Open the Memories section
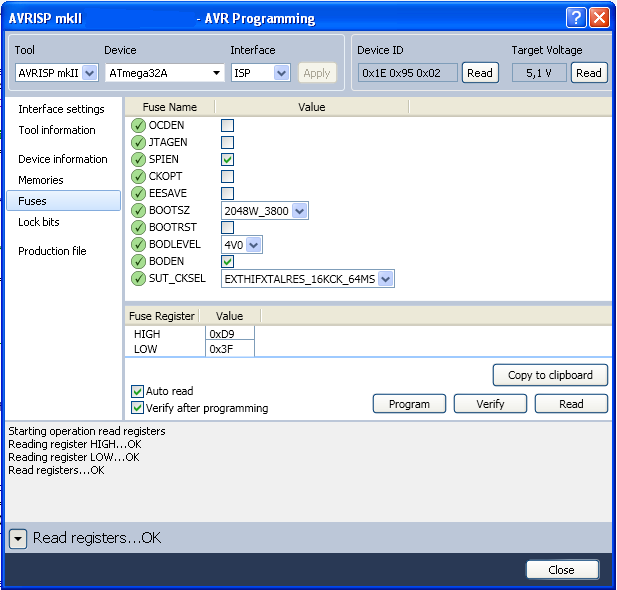The width and height of the screenshot is (617, 590). pos(41,180)
